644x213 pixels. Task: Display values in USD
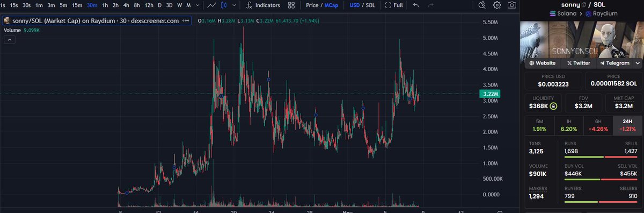click(x=355, y=5)
